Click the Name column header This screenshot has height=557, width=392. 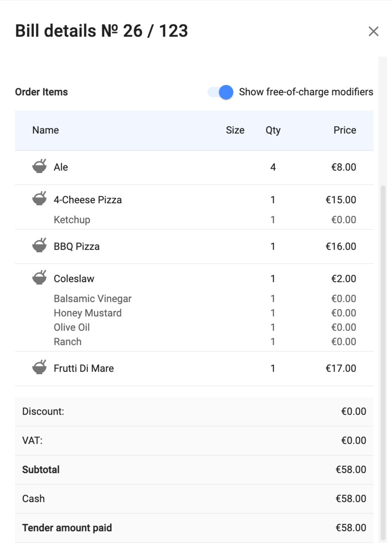click(45, 130)
